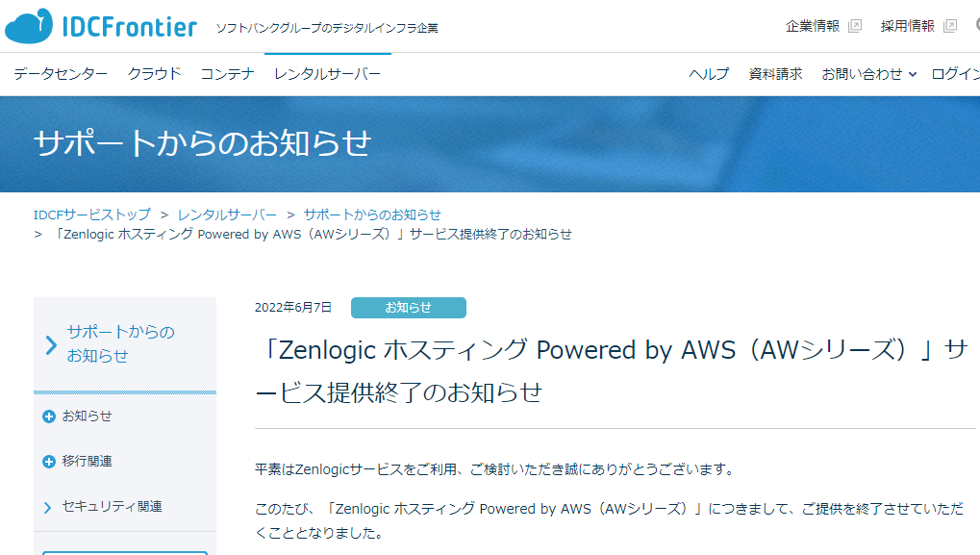Open 企業情報 link in header
980x555 pixels.
[x=813, y=26]
